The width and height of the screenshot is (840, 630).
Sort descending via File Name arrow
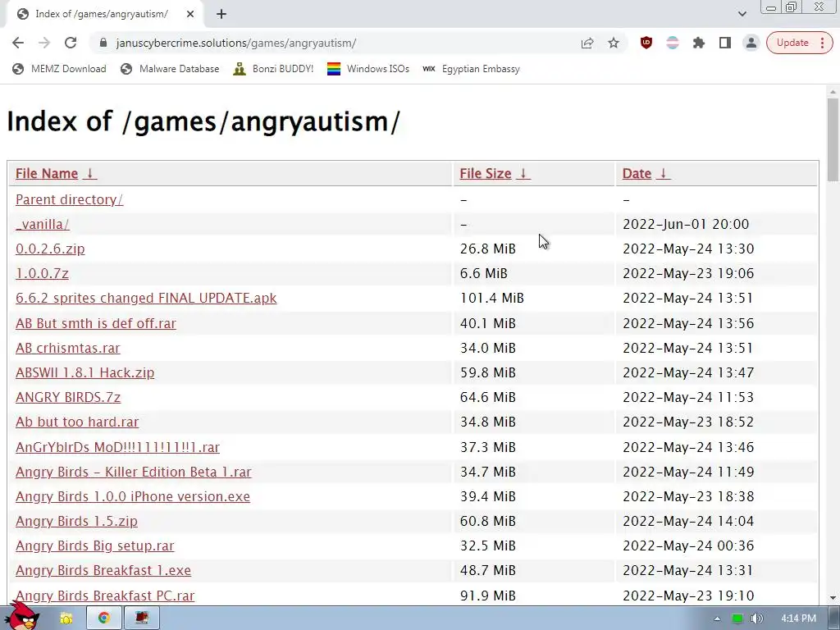(90, 174)
